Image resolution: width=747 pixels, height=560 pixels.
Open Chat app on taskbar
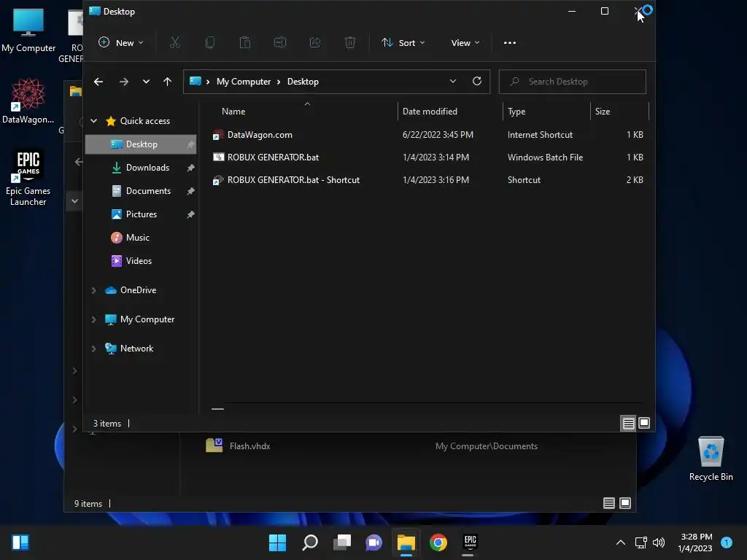click(374, 542)
